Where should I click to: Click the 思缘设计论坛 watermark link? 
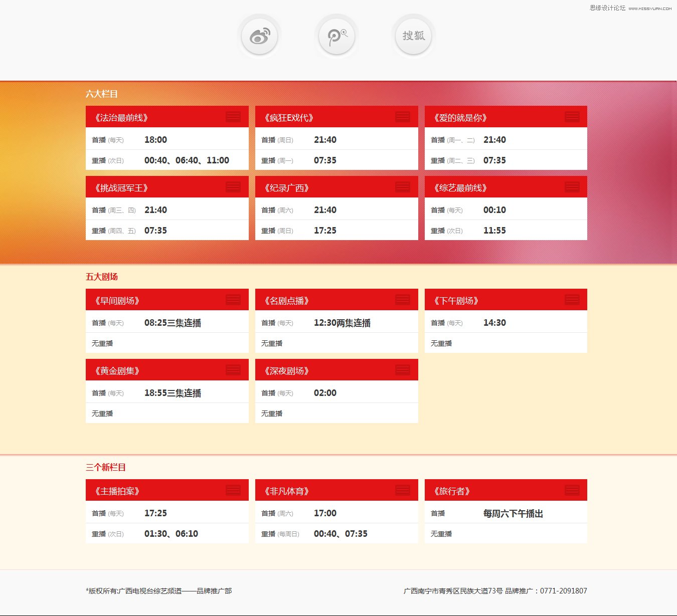(x=608, y=8)
